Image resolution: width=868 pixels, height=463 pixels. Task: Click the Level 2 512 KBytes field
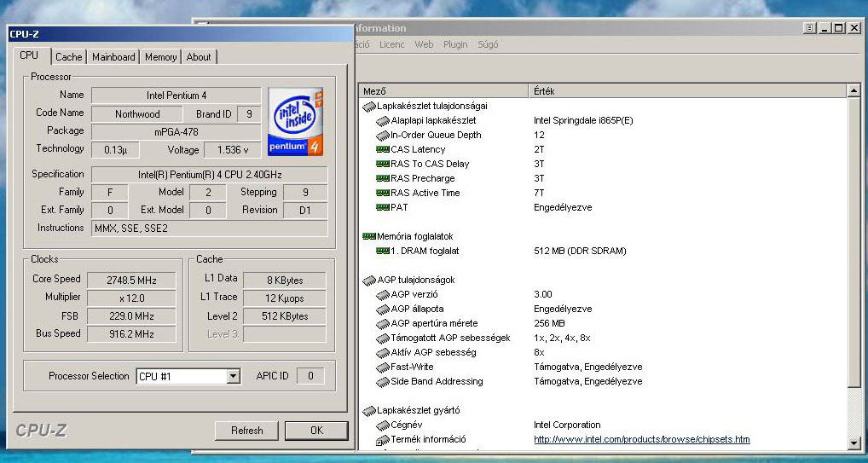(x=285, y=316)
